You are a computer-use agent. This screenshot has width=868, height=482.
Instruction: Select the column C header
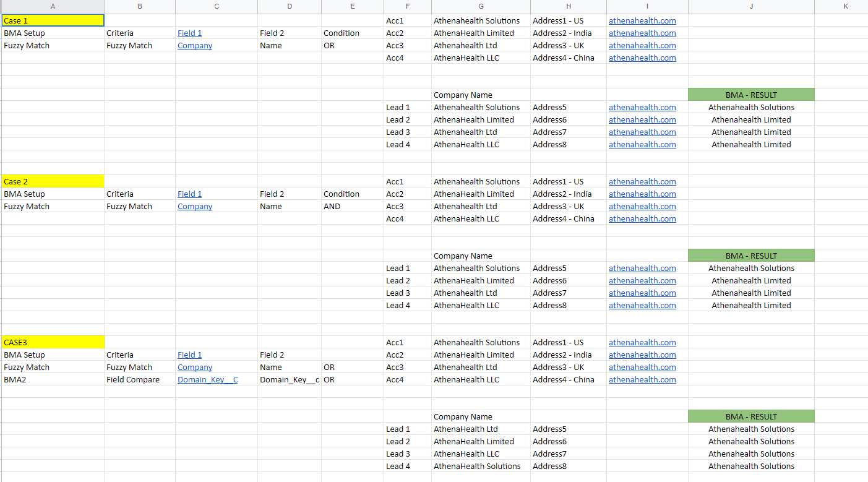tap(217, 6)
